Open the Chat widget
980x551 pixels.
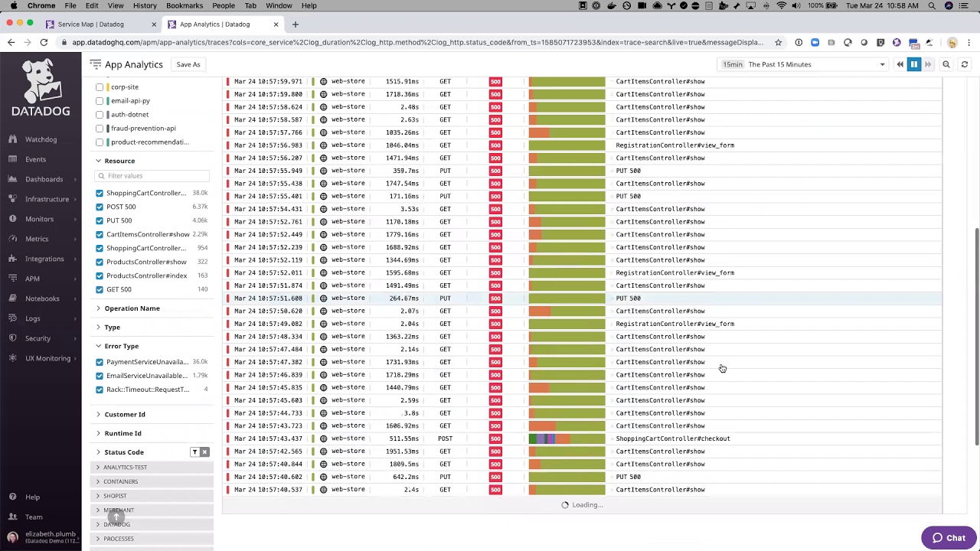coord(949,538)
